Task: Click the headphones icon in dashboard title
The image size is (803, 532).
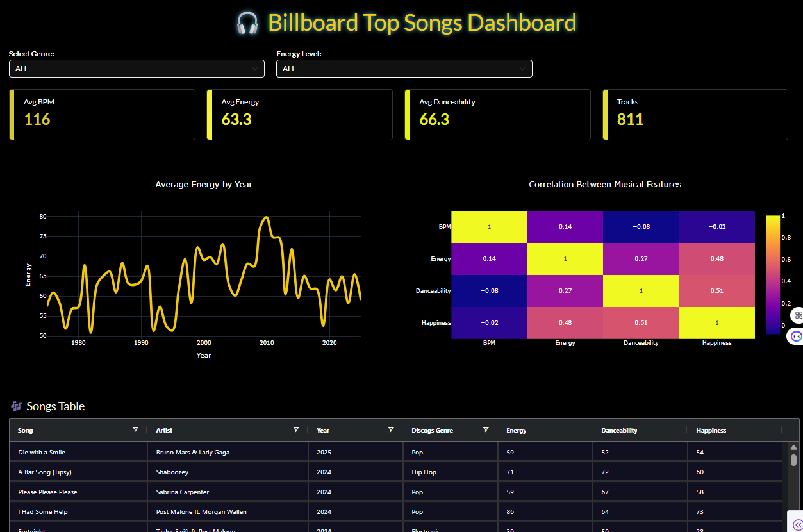Action: click(x=247, y=23)
